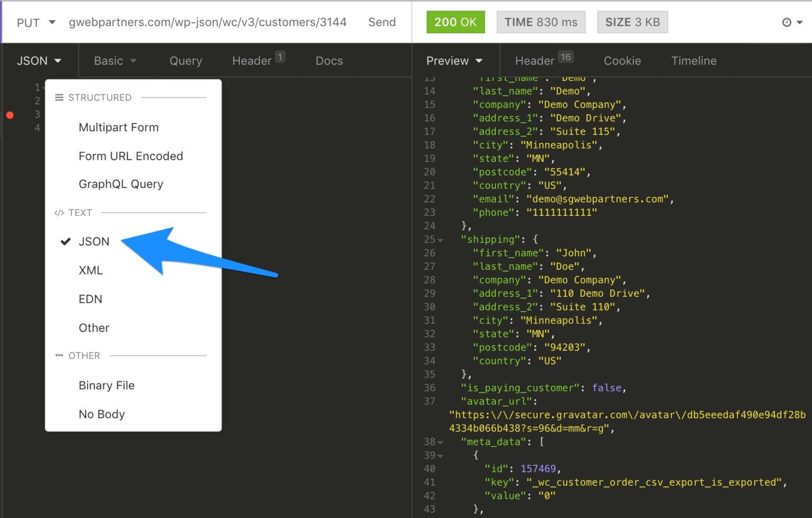Collapse the meta_data array at line 38

pyautogui.click(x=440, y=442)
